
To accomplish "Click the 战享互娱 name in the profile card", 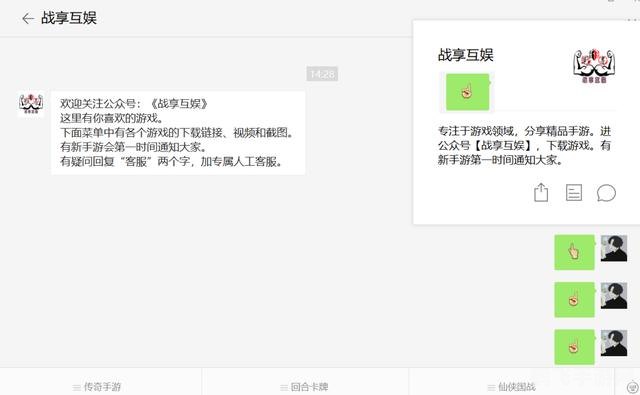I will point(466,55).
